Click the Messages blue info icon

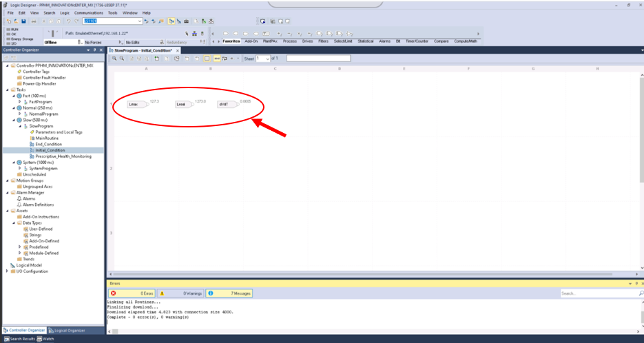coord(210,293)
